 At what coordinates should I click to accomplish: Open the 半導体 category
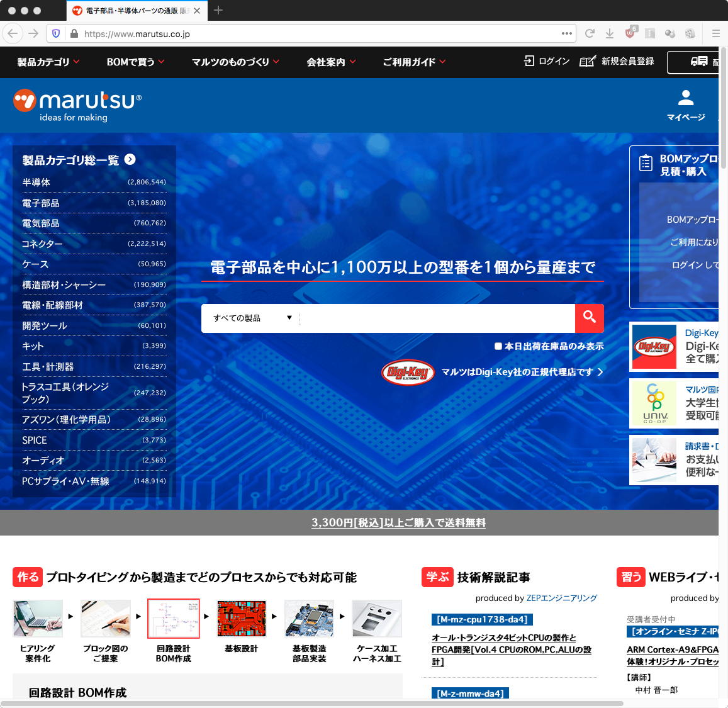(94, 182)
